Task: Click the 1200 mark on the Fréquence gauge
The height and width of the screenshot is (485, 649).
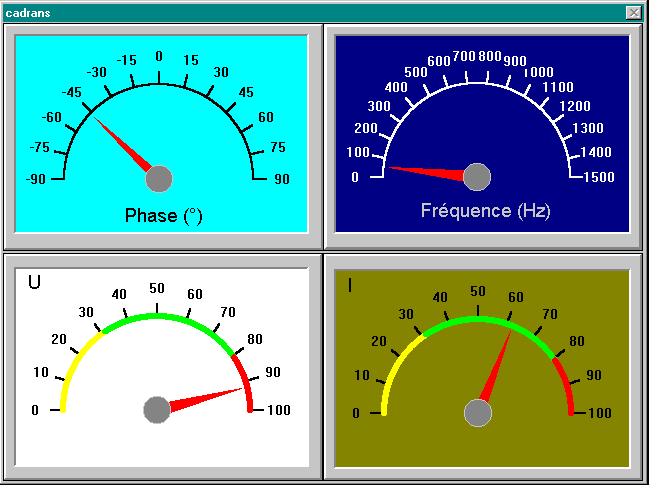Action: (x=575, y=106)
